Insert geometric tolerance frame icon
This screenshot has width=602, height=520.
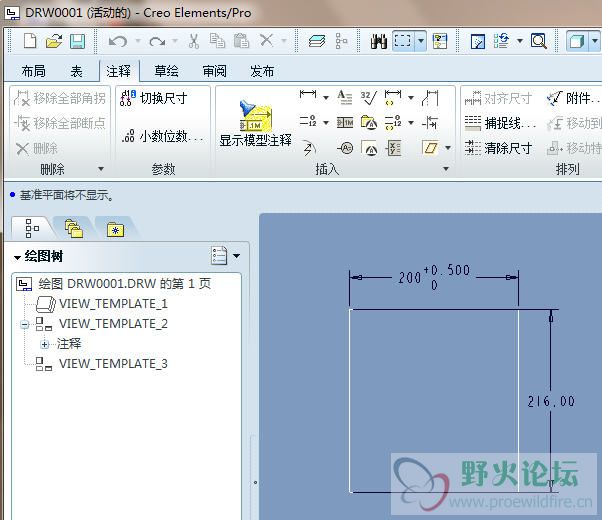(x=345, y=123)
